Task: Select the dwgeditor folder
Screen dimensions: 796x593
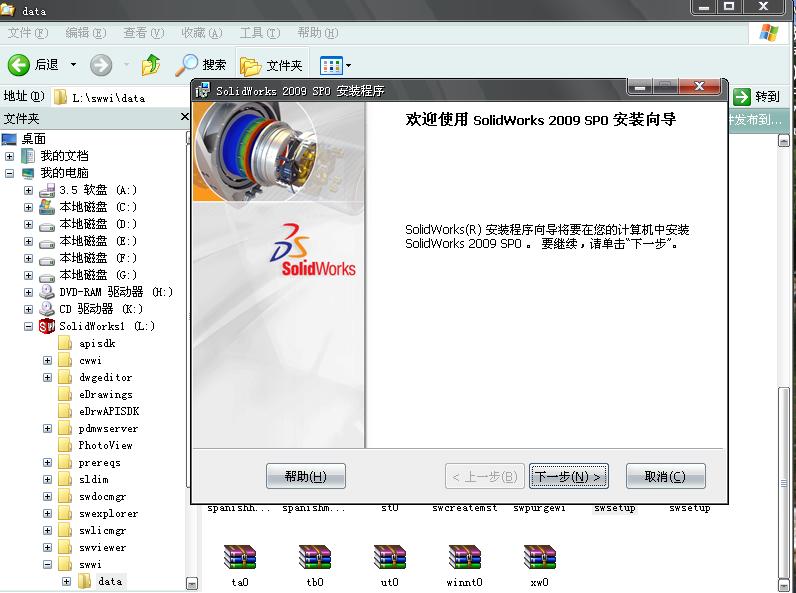Action: (106, 377)
